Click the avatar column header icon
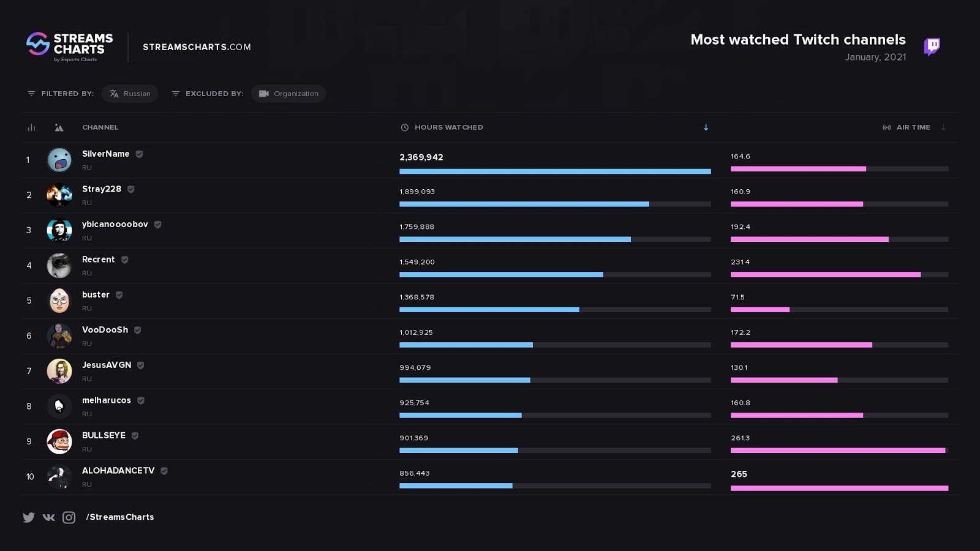Image resolution: width=980 pixels, height=551 pixels. (x=59, y=127)
